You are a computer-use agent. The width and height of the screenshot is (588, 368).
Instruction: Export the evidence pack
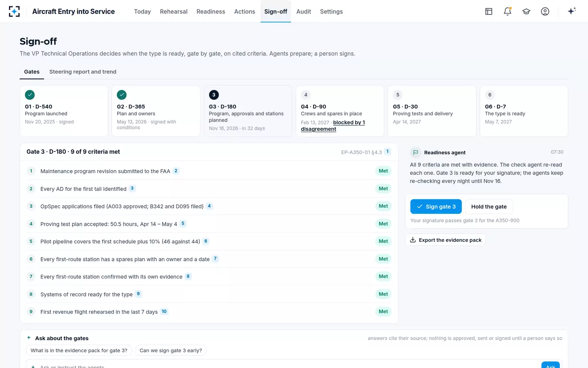click(445, 240)
